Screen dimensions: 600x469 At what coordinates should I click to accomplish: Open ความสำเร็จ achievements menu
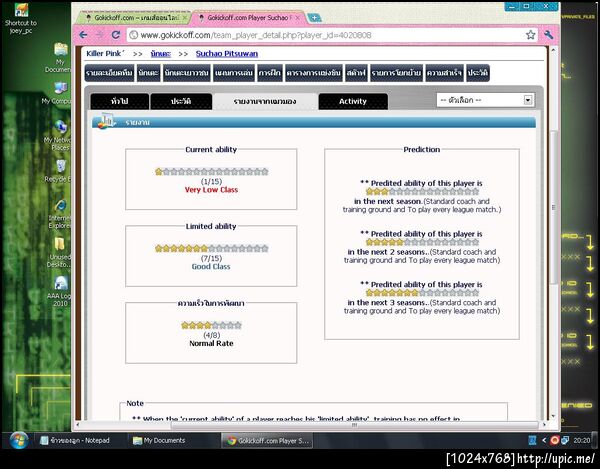444,73
